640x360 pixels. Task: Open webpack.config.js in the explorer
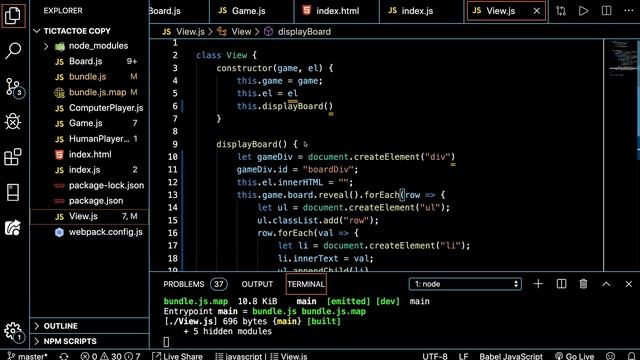89,232
